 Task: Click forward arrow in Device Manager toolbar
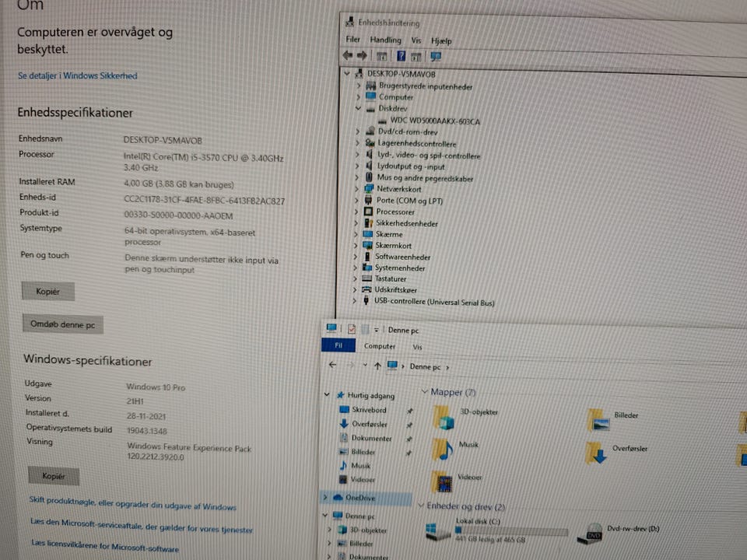(362, 56)
